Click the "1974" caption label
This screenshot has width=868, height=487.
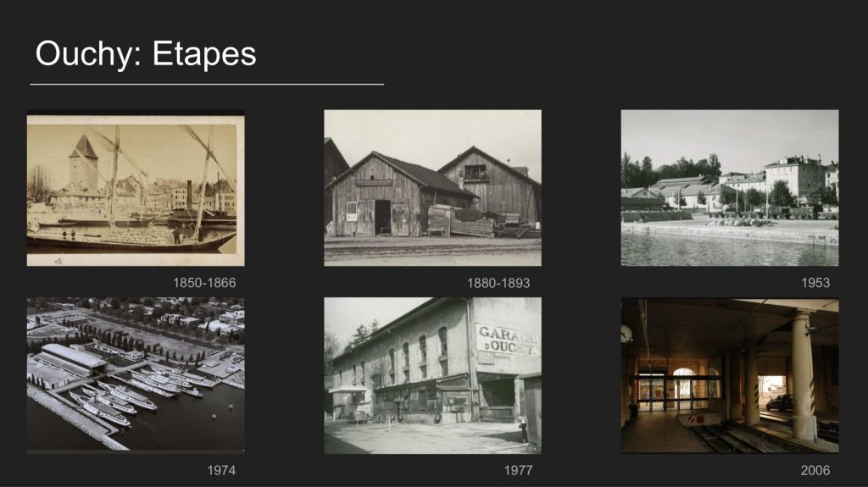point(221,470)
